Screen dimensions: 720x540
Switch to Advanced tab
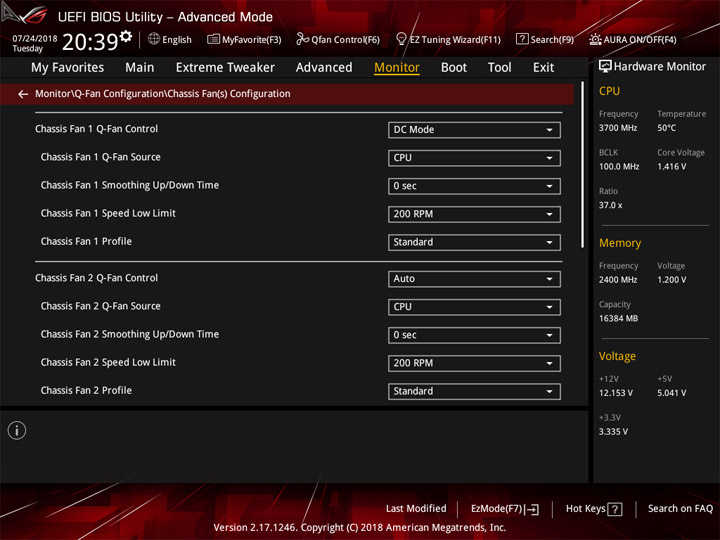coord(324,68)
